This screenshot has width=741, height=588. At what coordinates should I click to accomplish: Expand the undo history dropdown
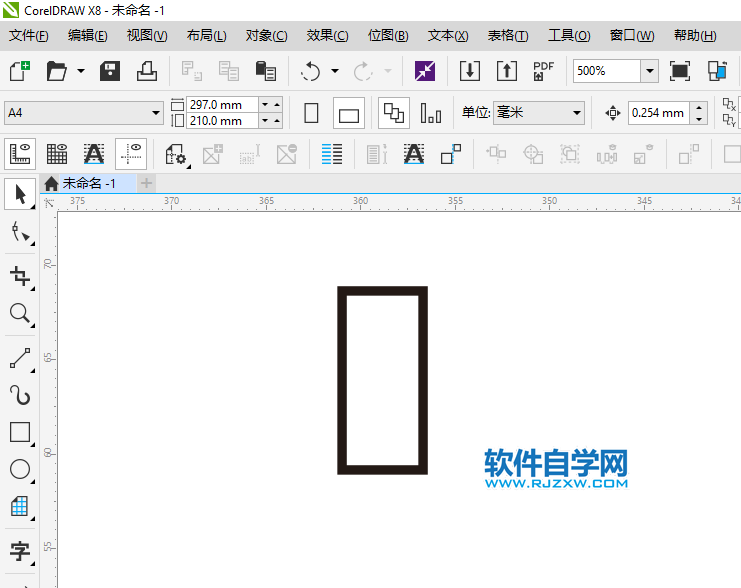point(335,71)
